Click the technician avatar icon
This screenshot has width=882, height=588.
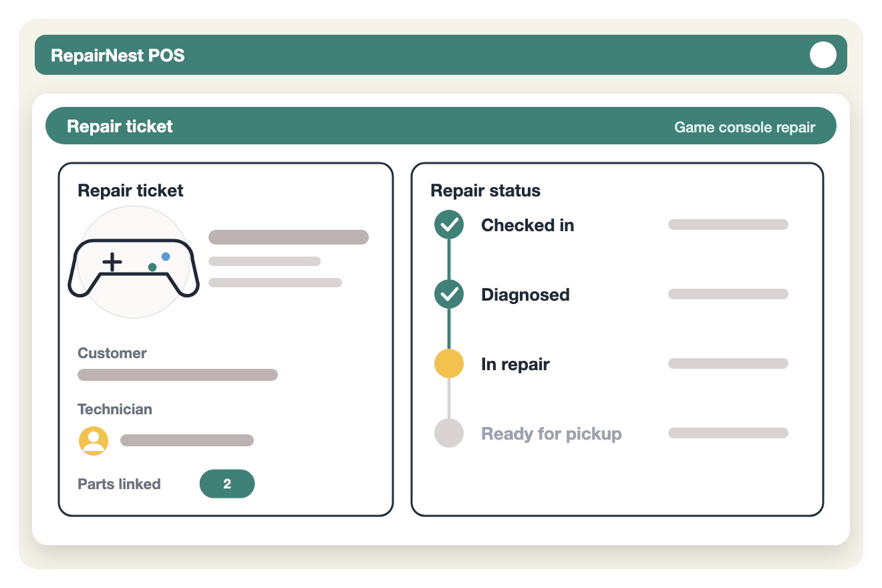pyautogui.click(x=94, y=441)
